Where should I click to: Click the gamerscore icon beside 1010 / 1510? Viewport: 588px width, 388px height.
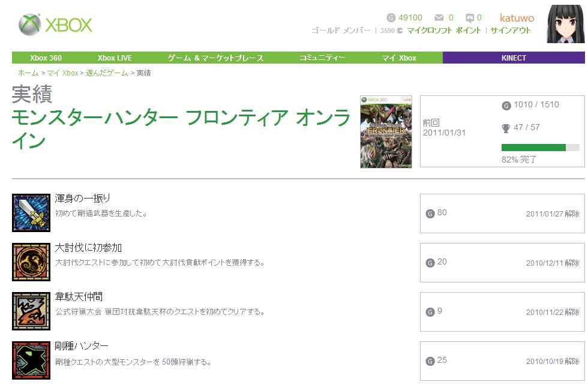tap(506, 106)
